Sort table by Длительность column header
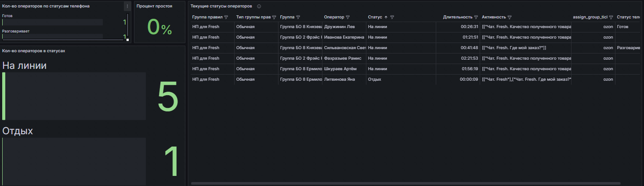Viewport: 644px width, 186px height. coord(458,17)
